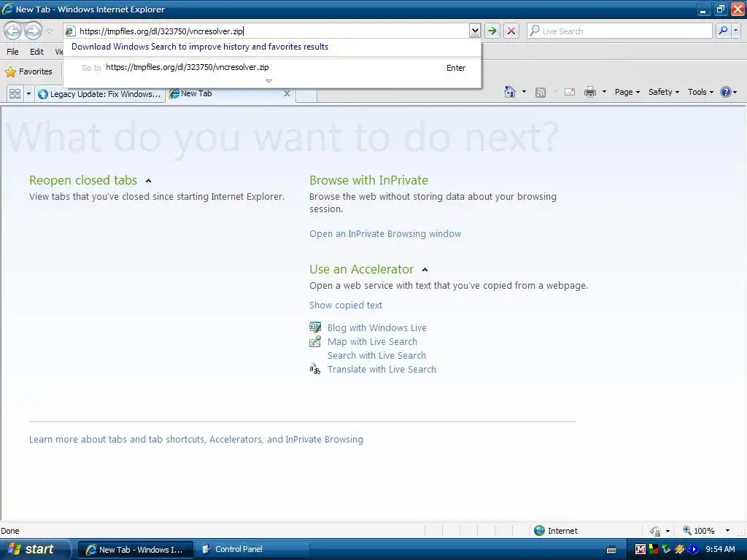Click the Print icon
Screen dimensions: 747x560
click(x=589, y=92)
